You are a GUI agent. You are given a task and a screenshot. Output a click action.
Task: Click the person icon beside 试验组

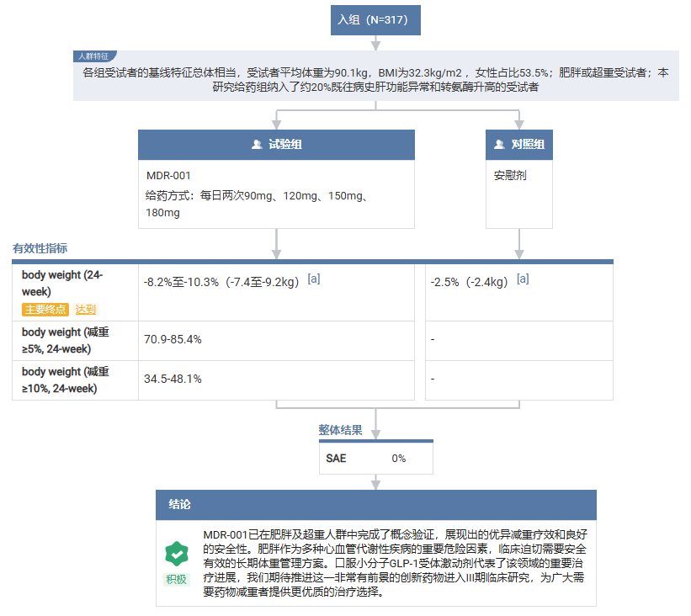pyautogui.click(x=257, y=144)
